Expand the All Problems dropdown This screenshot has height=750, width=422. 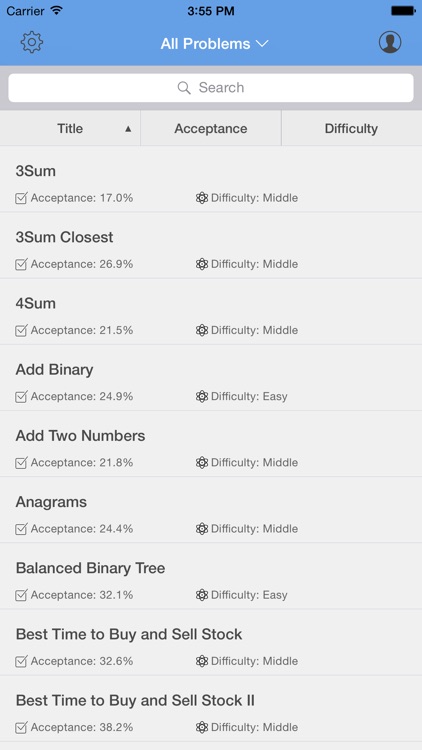pos(214,44)
